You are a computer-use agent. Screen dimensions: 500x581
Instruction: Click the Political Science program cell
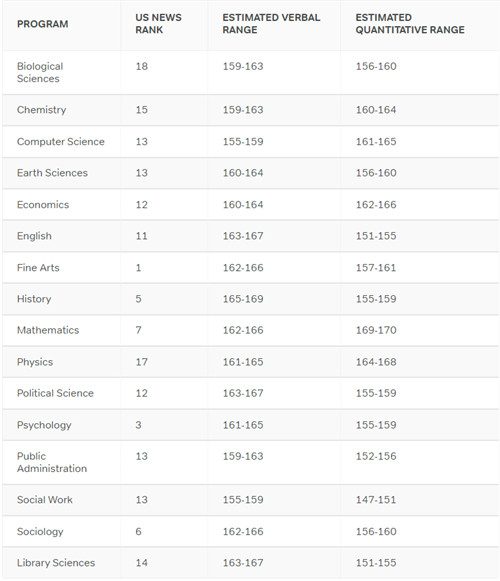(x=55, y=393)
